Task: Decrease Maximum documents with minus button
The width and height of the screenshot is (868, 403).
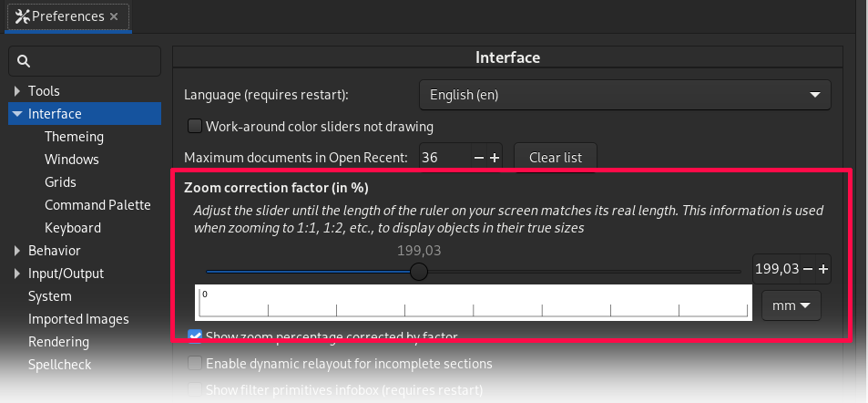Action: pos(479,158)
